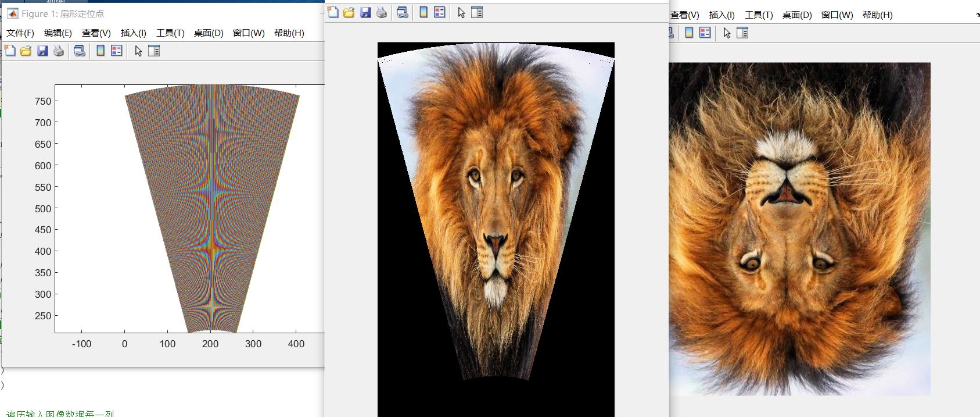Click Open File icon in Figure 1 toolbar

click(26, 51)
